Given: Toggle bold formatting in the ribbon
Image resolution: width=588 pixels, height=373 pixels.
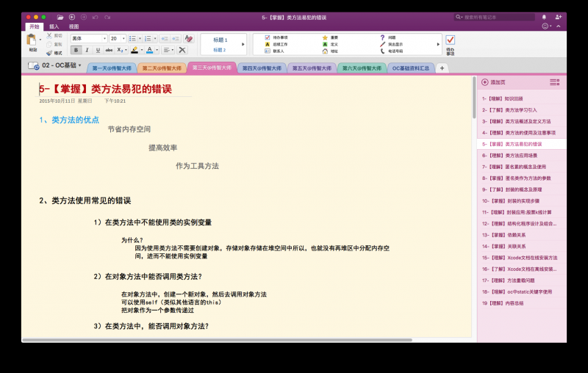Looking at the screenshot, I should 76,50.
